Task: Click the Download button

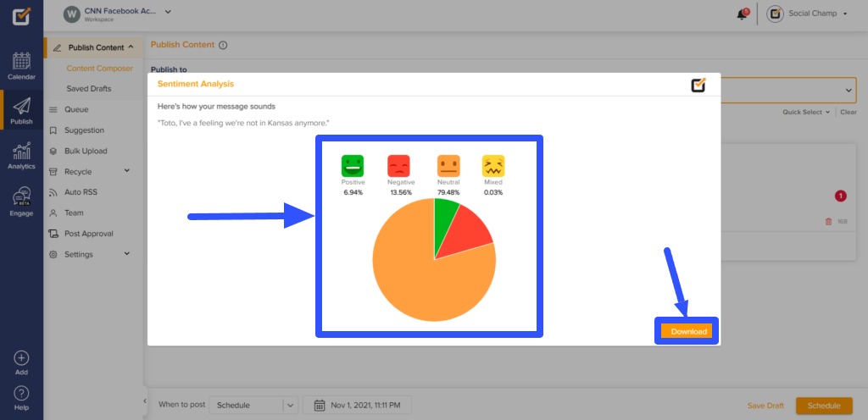Action: [x=688, y=331]
